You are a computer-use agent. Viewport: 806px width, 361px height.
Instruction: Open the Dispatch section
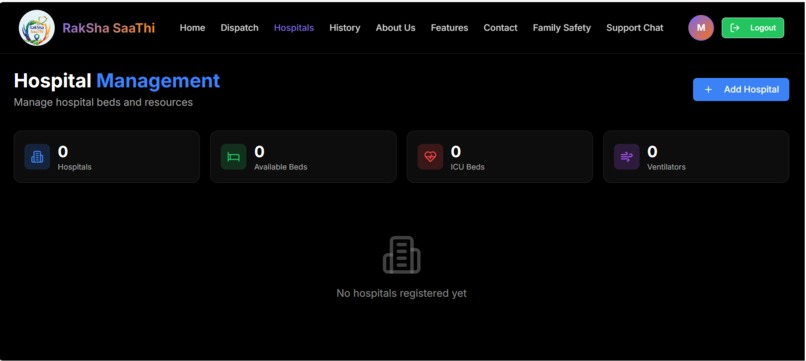pyautogui.click(x=240, y=28)
